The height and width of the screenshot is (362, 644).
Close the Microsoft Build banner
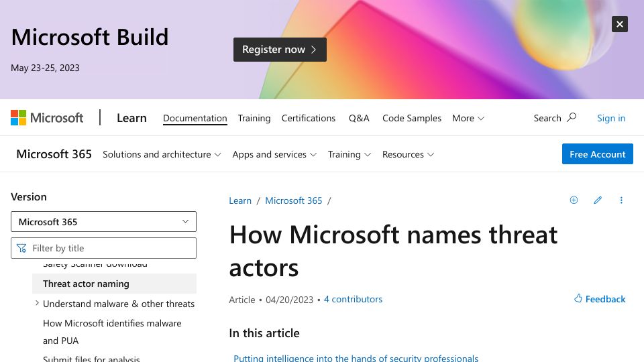pyautogui.click(x=619, y=24)
